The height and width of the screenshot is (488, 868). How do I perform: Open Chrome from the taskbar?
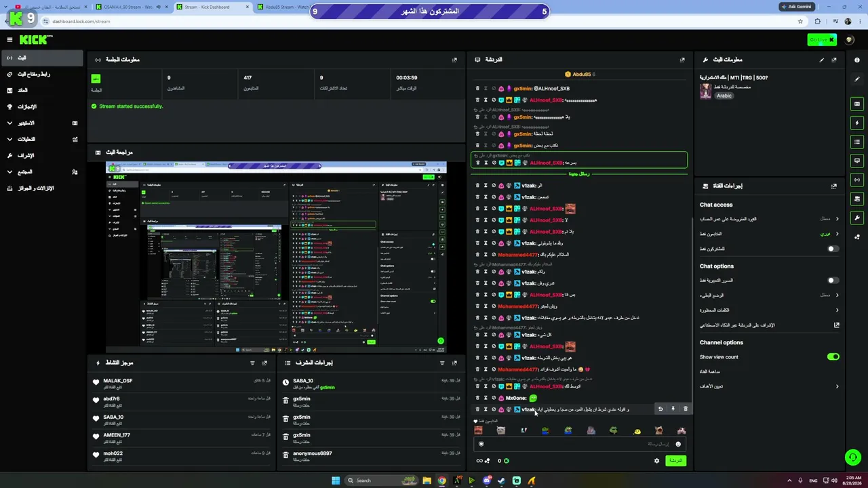(x=442, y=481)
